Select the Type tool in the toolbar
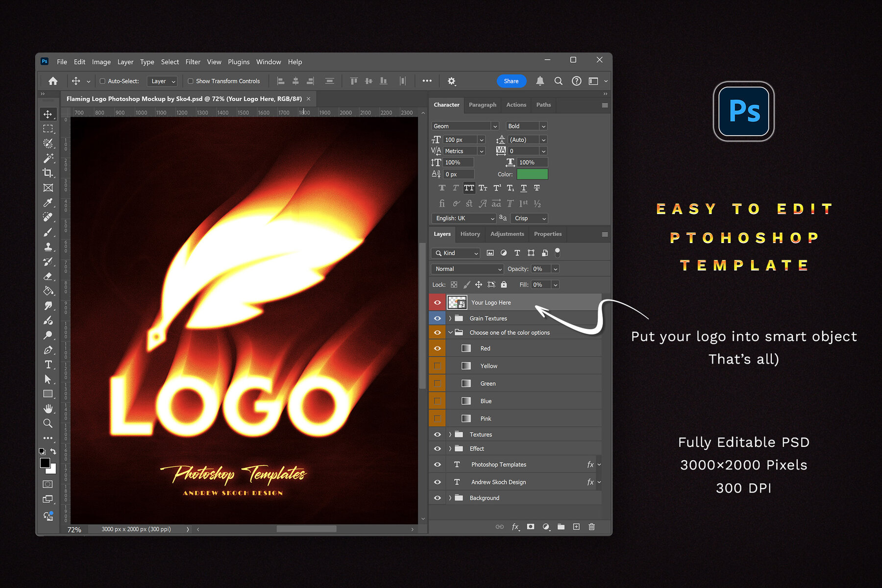The width and height of the screenshot is (882, 588). pos(48,365)
